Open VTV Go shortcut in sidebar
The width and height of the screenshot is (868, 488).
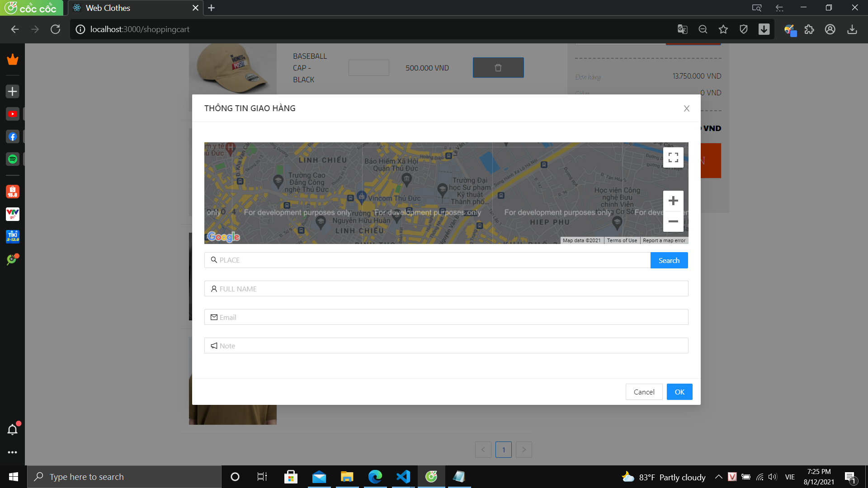pos(13,214)
